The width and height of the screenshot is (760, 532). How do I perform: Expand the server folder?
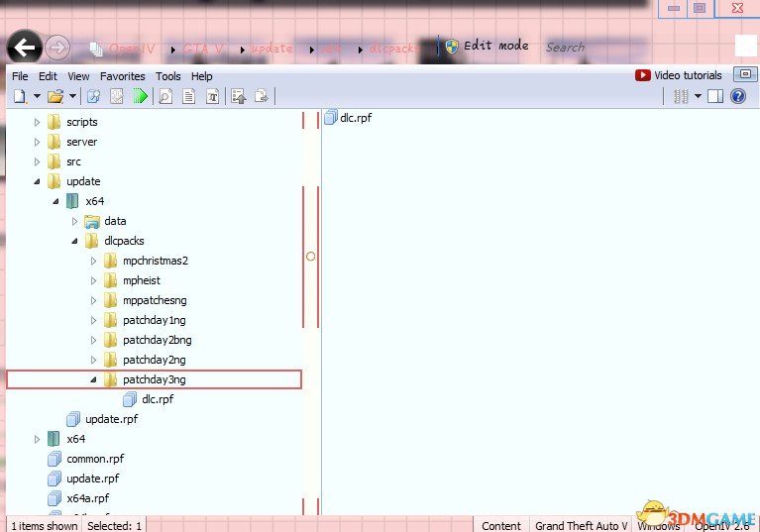(x=37, y=142)
